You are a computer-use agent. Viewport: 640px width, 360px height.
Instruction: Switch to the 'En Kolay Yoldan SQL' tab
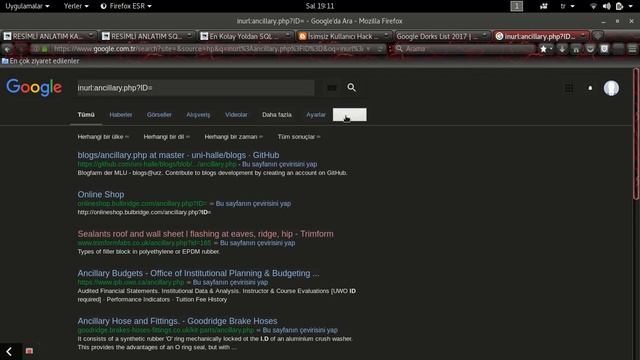click(x=245, y=36)
